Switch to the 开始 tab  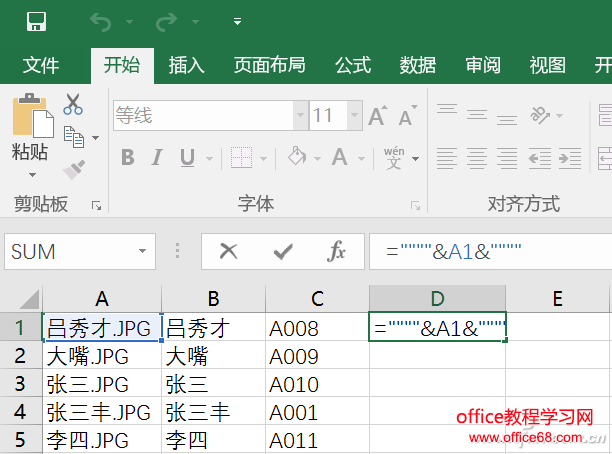pos(122,65)
